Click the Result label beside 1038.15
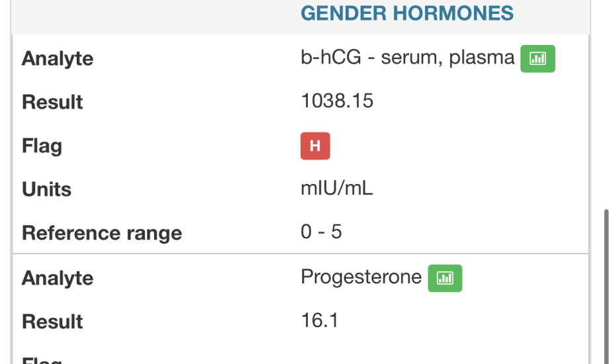Image resolution: width=613 pixels, height=364 pixels. (x=52, y=102)
